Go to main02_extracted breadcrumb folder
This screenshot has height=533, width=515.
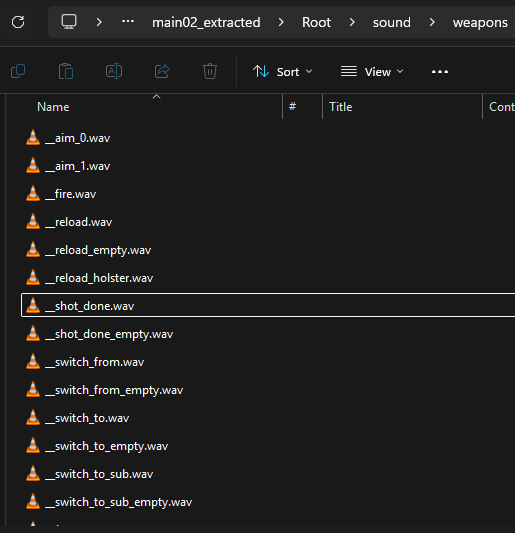click(206, 23)
